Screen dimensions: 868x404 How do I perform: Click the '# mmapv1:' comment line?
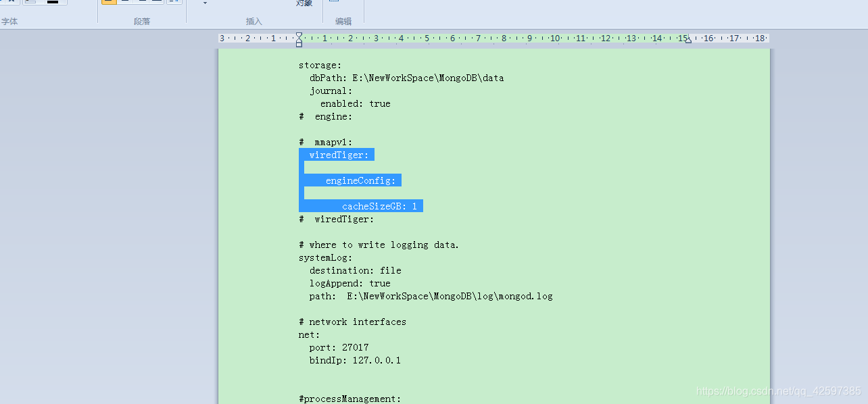point(326,142)
